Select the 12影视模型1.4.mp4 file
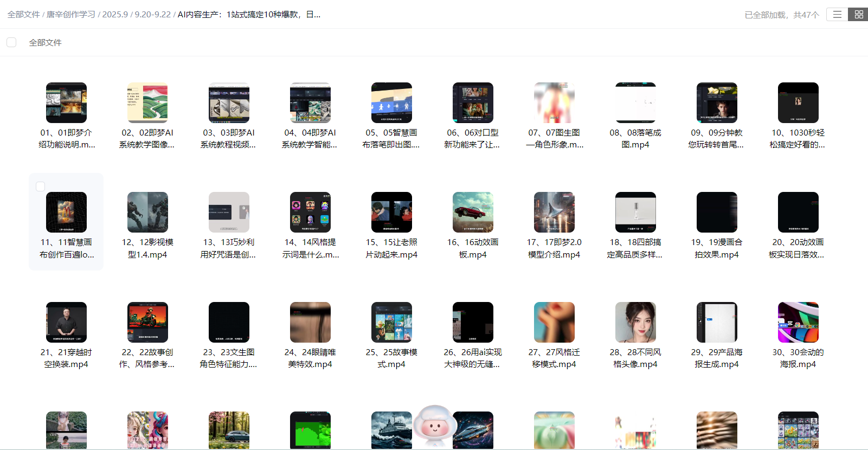The height and width of the screenshot is (450, 868). [x=147, y=213]
